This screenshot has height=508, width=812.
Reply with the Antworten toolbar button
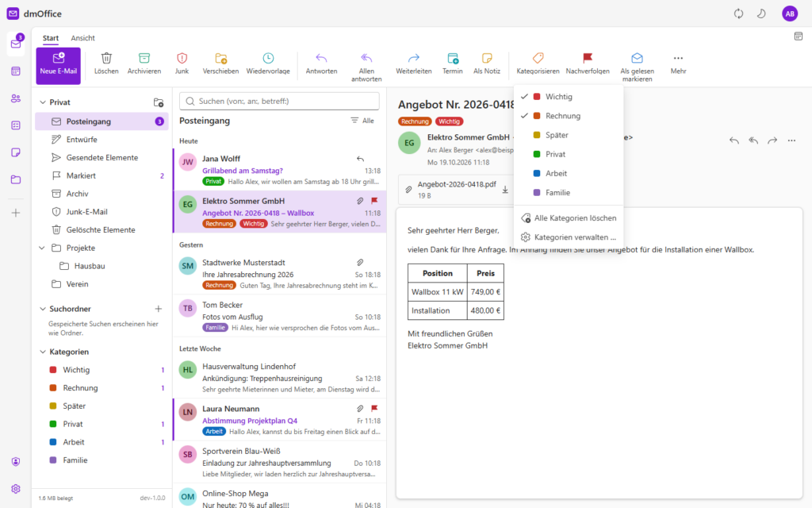[321, 63]
